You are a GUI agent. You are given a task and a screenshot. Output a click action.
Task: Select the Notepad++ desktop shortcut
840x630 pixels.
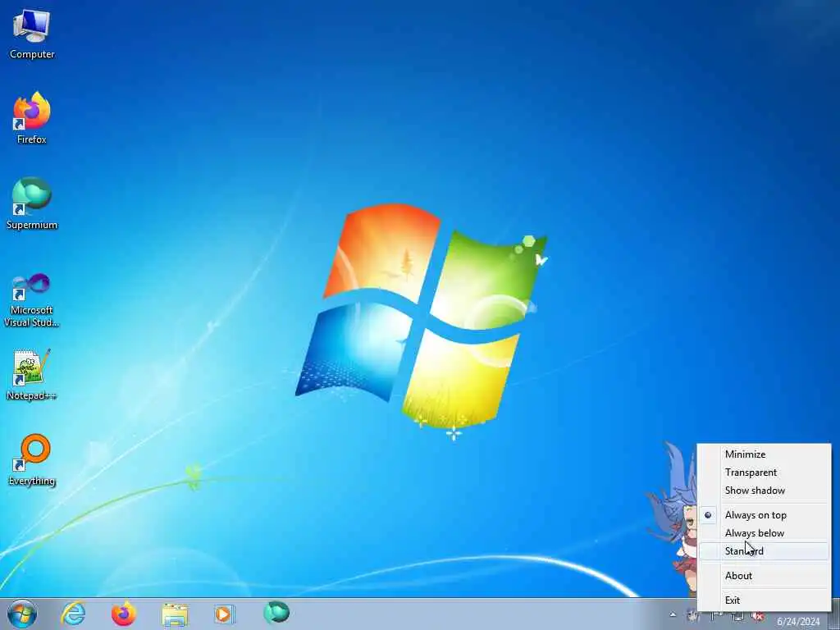click(x=32, y=375)
